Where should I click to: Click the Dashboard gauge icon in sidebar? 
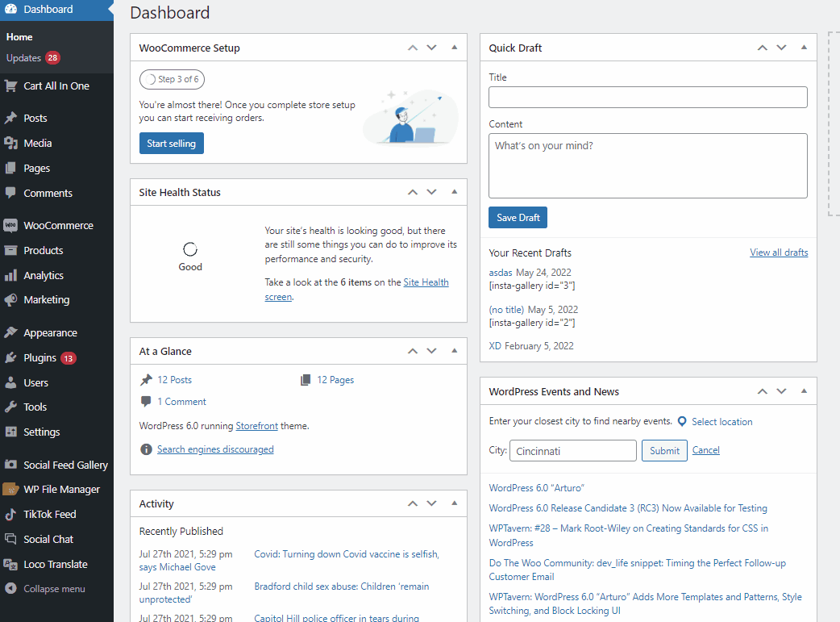tap(10, 9)
